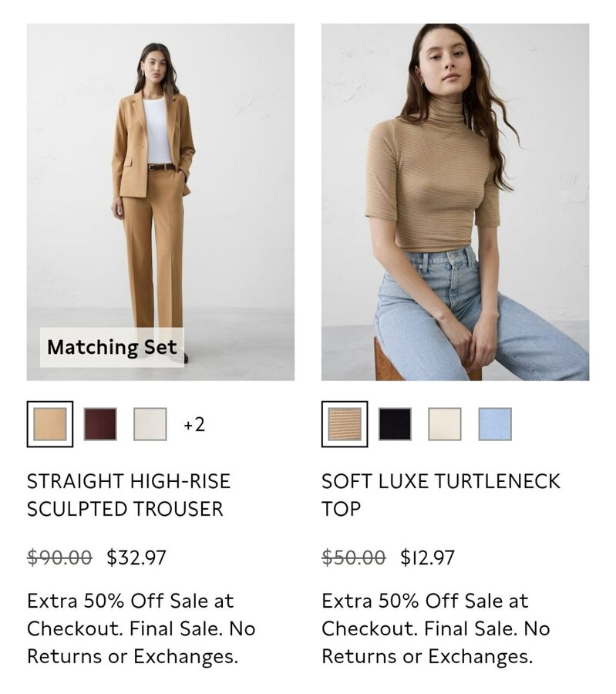
Task: Open the Straight High-Rise Sculpted Trouser product image
Action: tap(160, 202)
